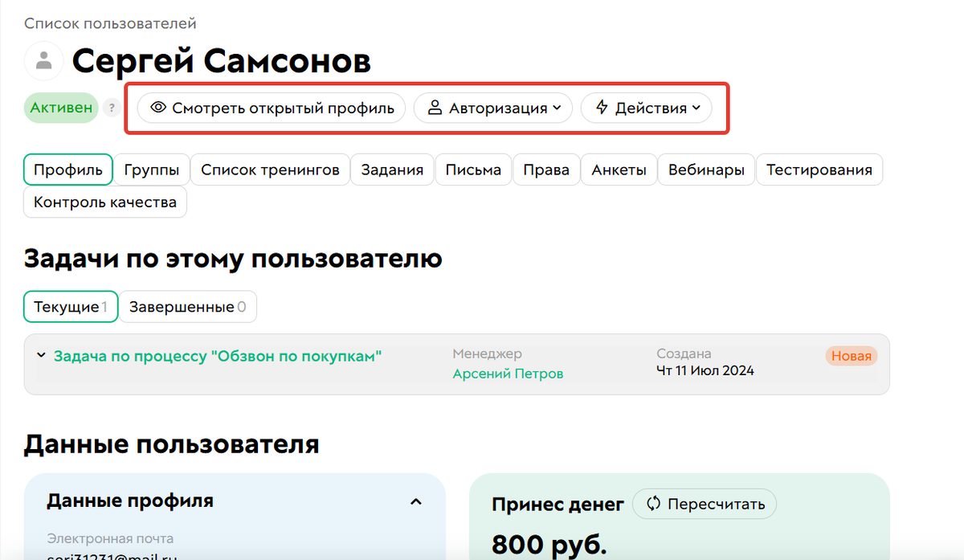964x560 pixels.
Task: Toggle the Текущие tasks filter
Action: pyautogui.click(x=71, y=306)
